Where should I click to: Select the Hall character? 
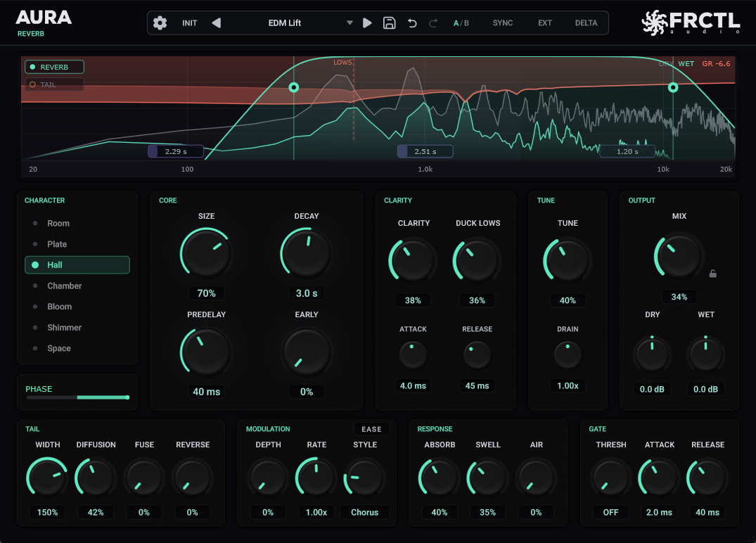tap(77, 264)
